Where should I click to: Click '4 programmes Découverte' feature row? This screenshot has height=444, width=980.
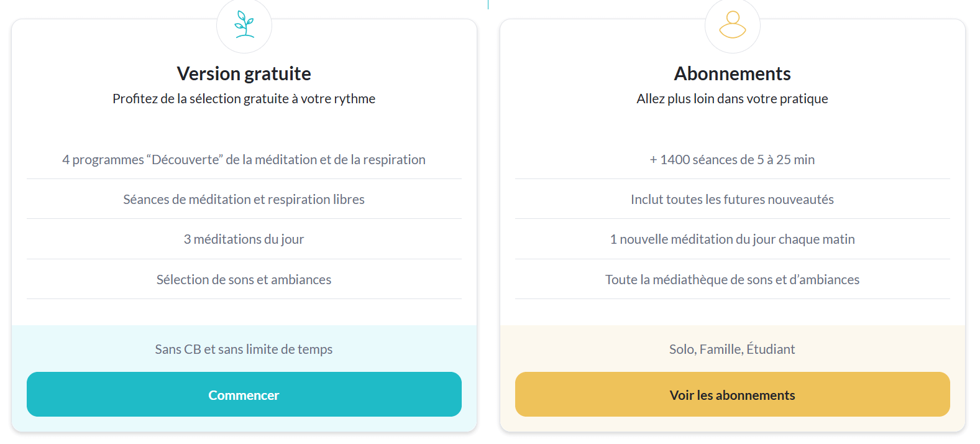(x=244, y=159)
